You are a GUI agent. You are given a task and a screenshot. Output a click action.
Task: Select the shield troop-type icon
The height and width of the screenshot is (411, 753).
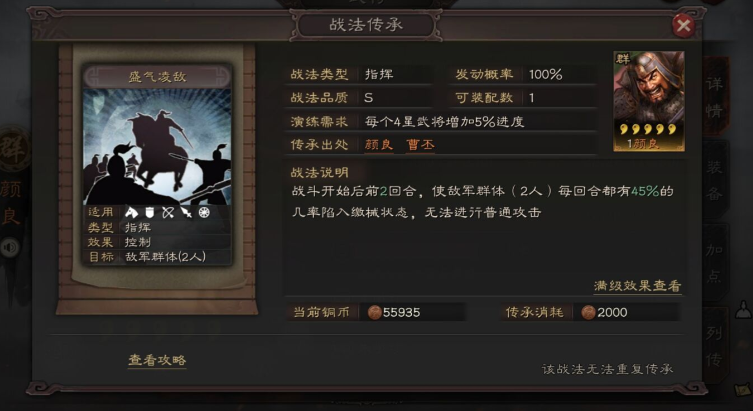pos(149,212)
